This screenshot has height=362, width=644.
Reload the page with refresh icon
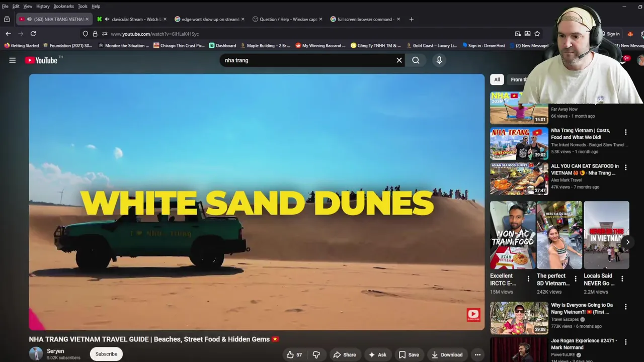[33, 34]
